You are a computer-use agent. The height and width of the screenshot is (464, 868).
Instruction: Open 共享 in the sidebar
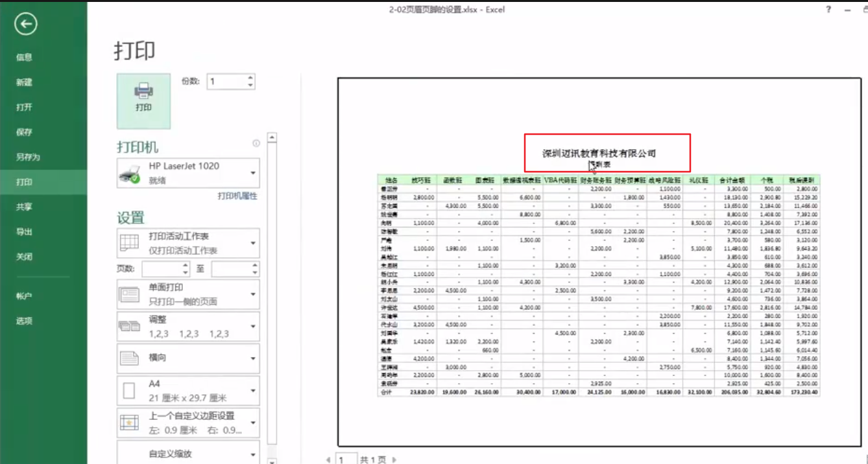24,207
